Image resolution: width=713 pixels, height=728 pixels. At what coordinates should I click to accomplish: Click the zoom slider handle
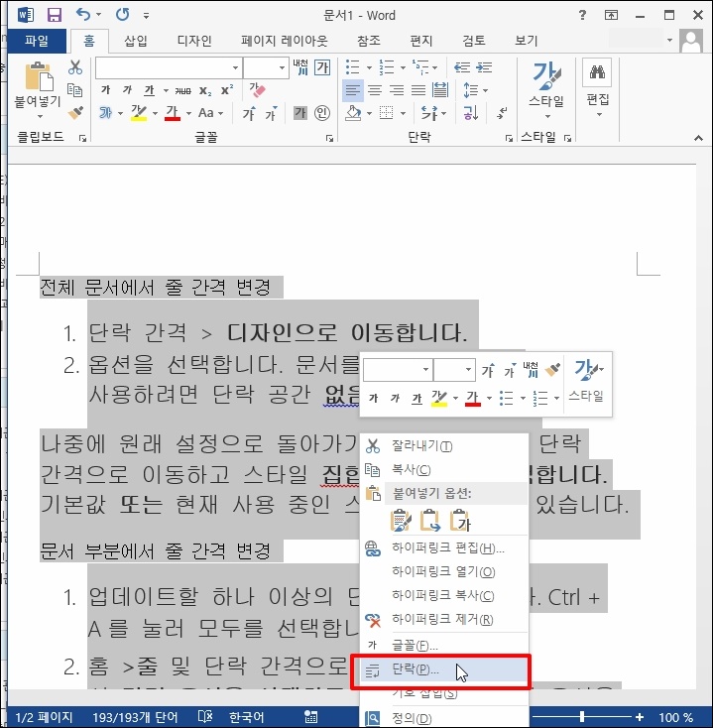point(582,717)
